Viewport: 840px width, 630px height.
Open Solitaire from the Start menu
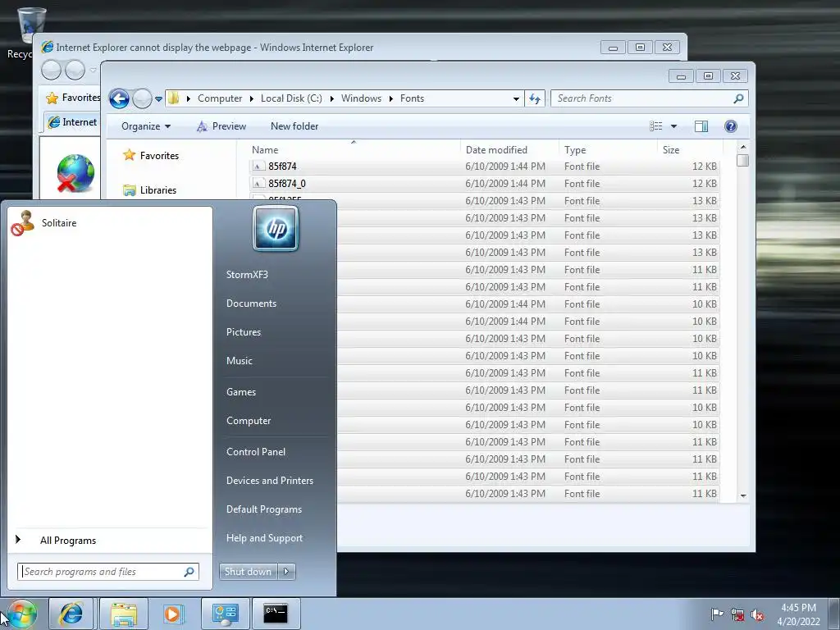[x=110, y=223]
